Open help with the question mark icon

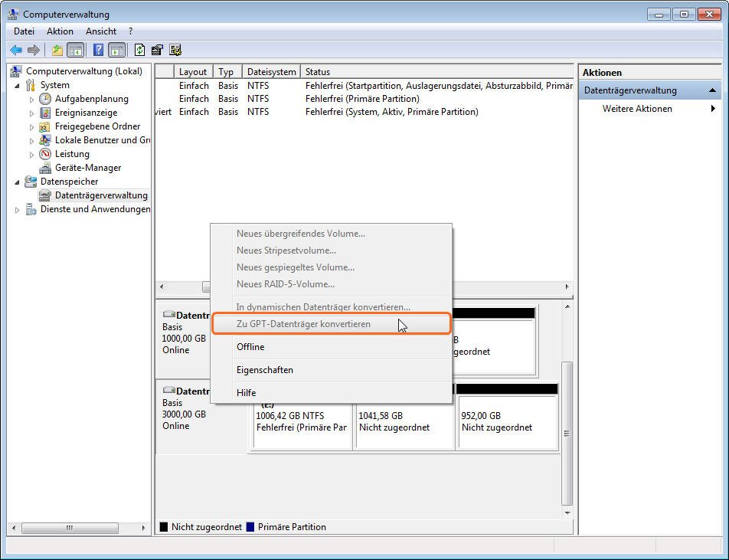98,50
